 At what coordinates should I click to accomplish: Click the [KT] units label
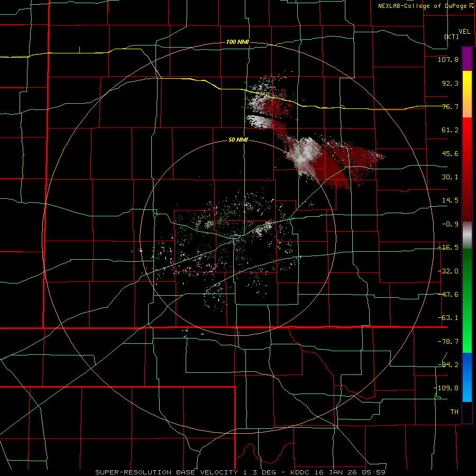coord(452,36)
